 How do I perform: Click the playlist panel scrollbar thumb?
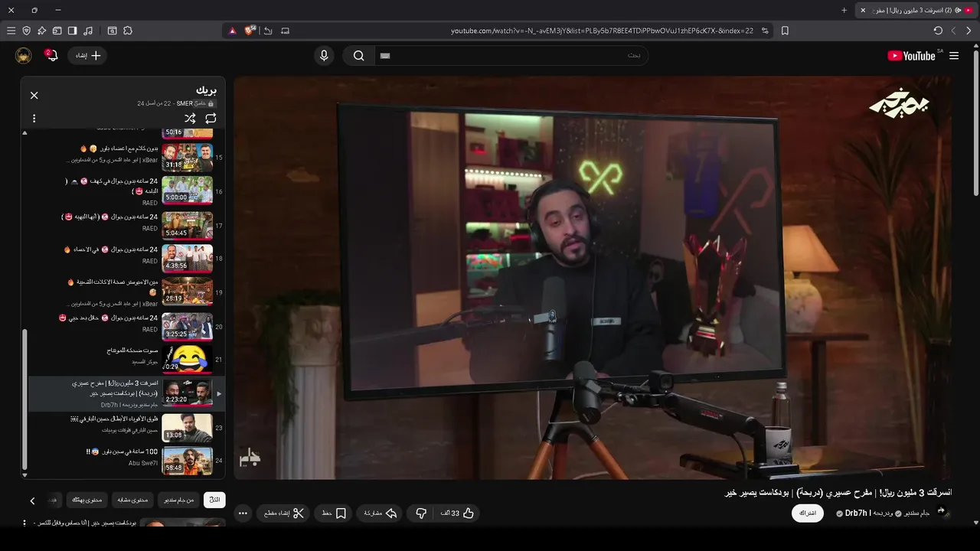[24, 398]
